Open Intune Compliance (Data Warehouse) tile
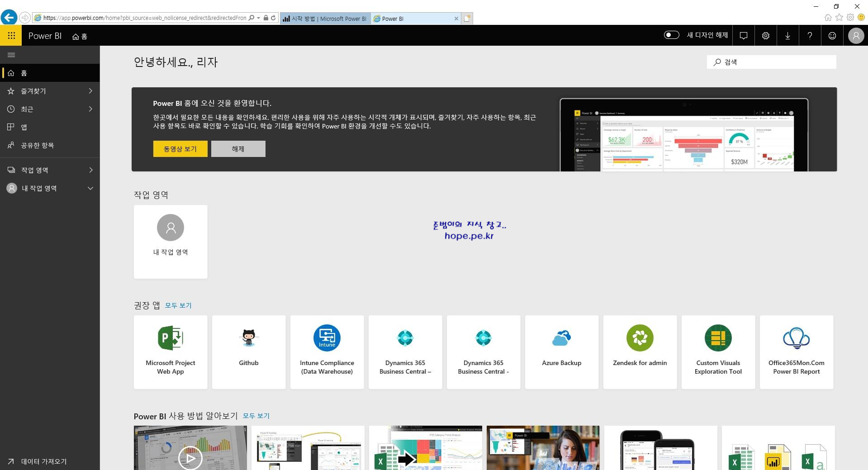 327,352
